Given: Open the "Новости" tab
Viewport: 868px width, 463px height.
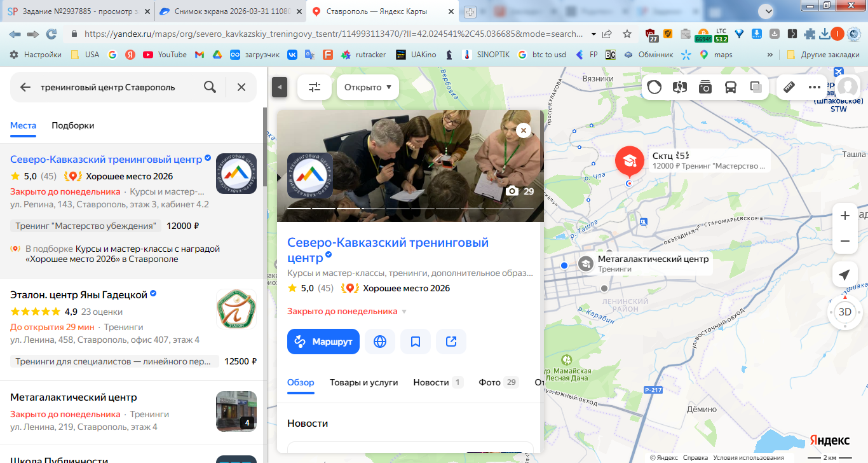Looking at the screenshot, I should click(438, 382).
